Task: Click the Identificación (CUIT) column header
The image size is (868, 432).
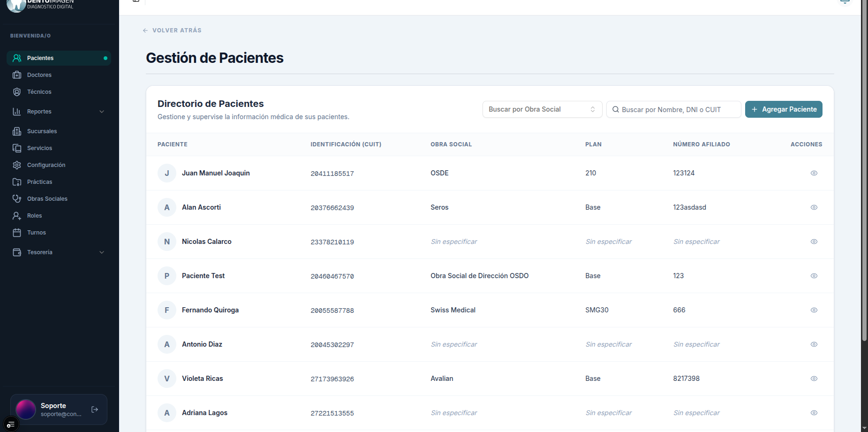Action: pyautogui.click(x=346, y=144)
